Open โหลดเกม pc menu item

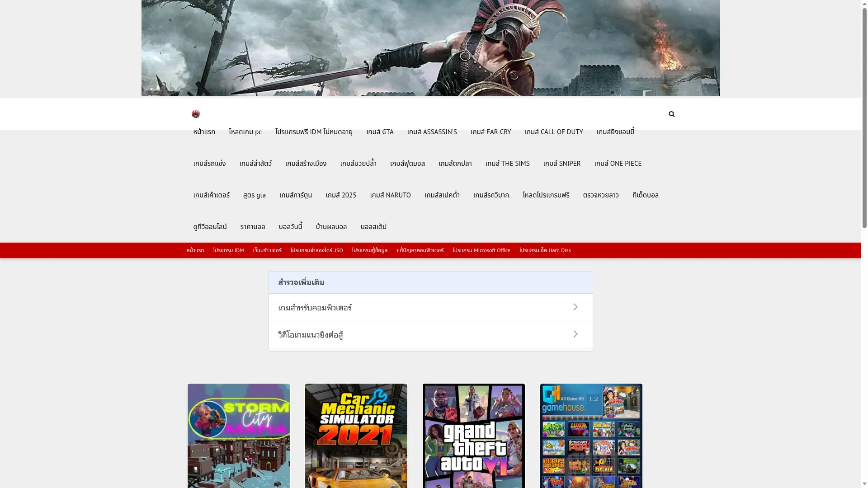pos(245,132)
